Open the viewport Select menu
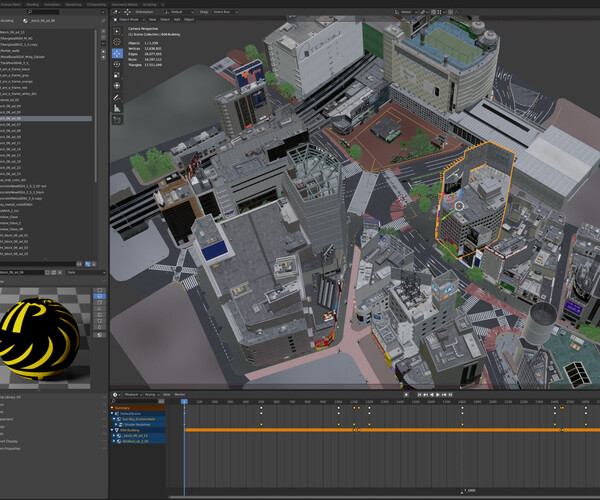 (x=165, y=20)
